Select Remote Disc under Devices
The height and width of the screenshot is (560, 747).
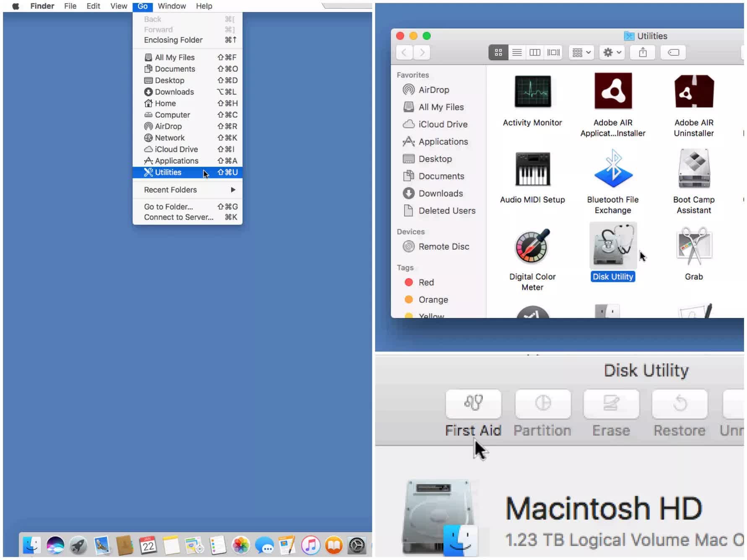[438, 247]
